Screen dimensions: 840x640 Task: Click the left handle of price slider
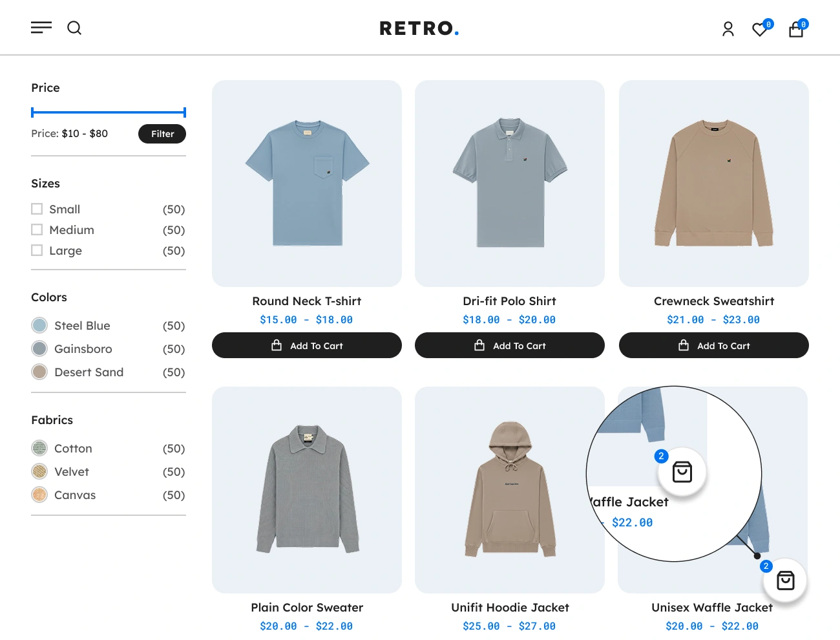click(32, 112)
